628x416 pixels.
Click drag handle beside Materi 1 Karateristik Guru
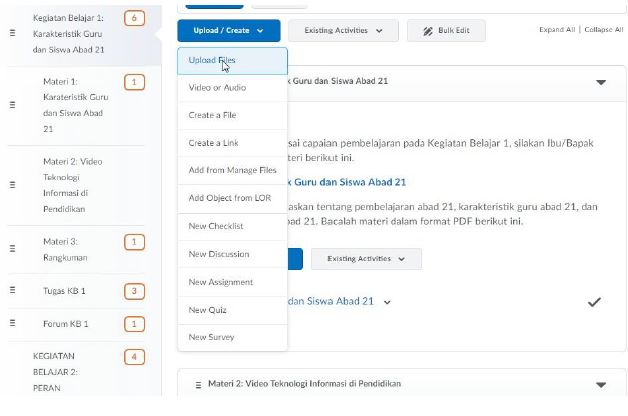(x=12, y=105)
